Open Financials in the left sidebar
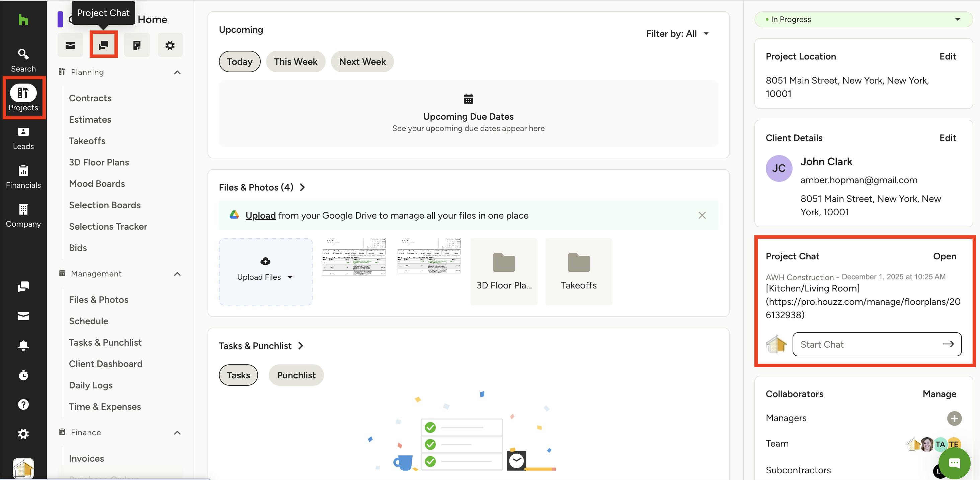Image resolution: width=980 pixels, height=480 pixels. pos(23,177)
